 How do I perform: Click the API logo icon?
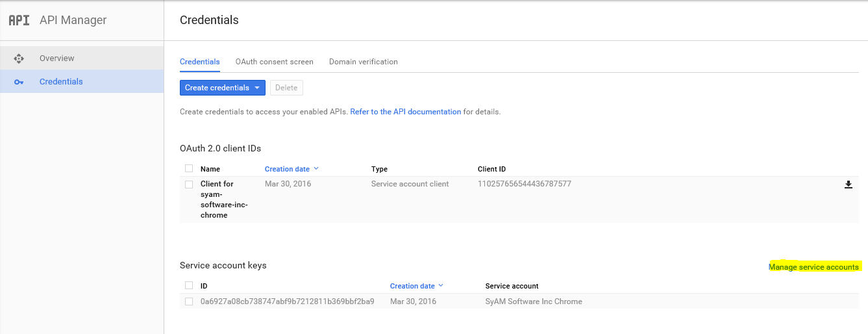[x=19, y=20]
